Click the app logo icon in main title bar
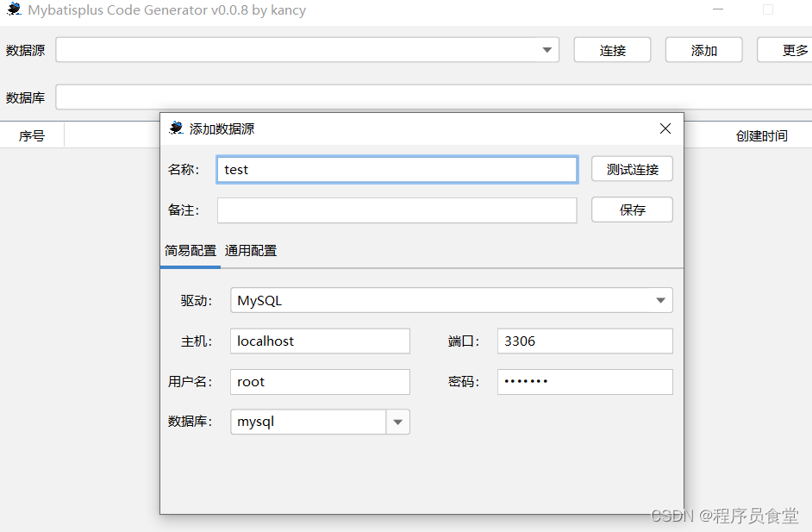The height and width of the screenshot is (532, 812). point(14,9)
